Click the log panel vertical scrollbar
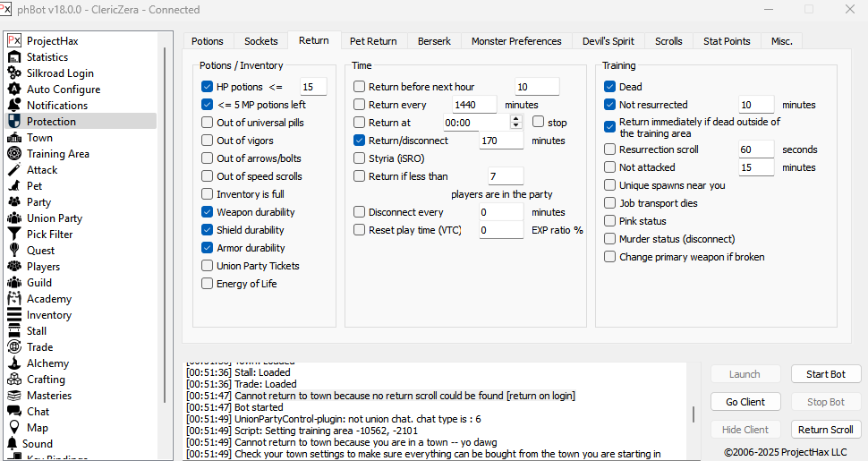 coord(694,414)
